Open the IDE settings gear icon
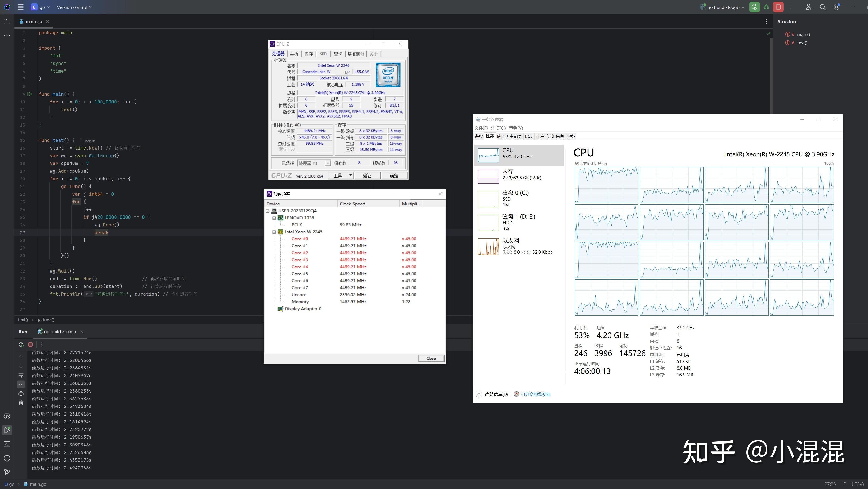This screenshot has width=868, height=489. tap(836, 7)
